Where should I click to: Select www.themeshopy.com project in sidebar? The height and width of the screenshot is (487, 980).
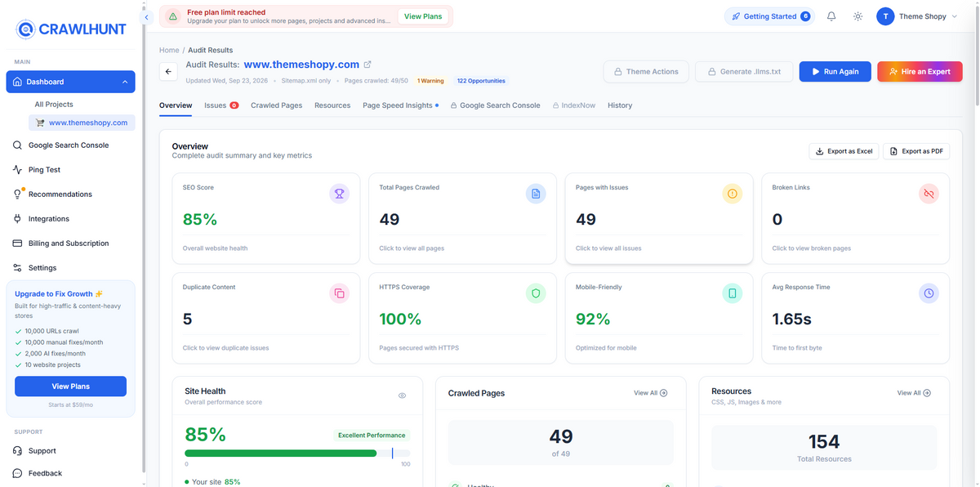click(x=82, y=123)
